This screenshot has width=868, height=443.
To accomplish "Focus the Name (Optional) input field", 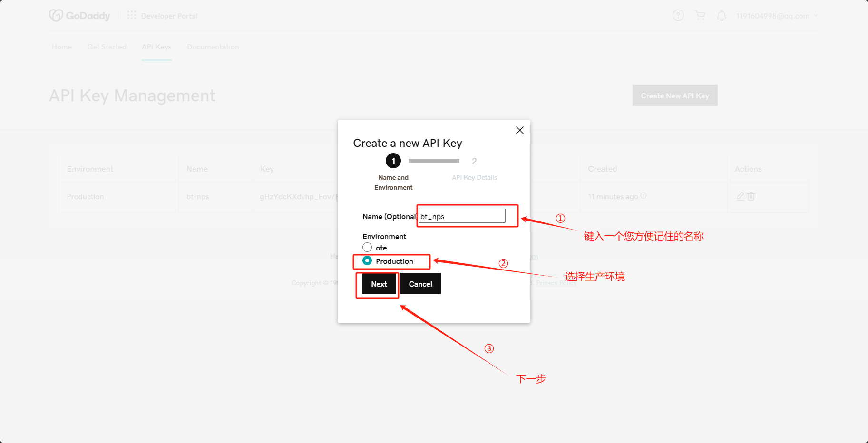I will click(462, 216).
